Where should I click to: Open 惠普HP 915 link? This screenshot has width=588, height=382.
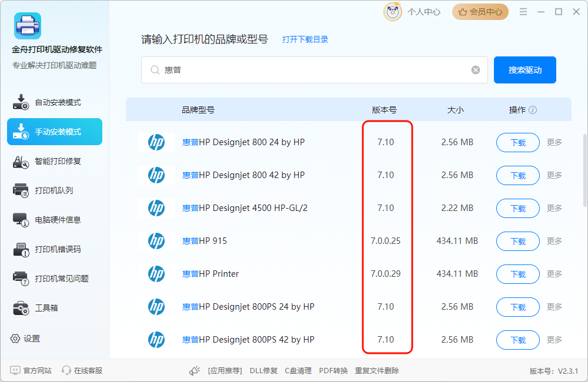coord(205,241)
